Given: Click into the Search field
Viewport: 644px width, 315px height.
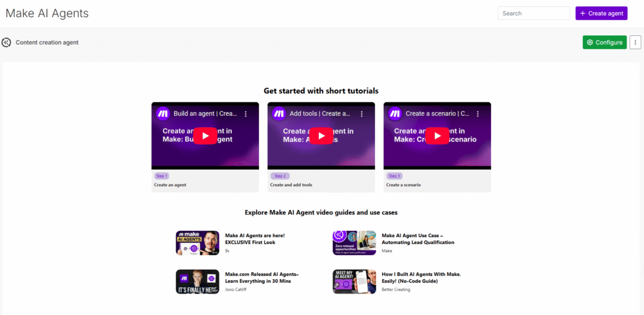Looking at the screenshot, I should tap(533, 13).
